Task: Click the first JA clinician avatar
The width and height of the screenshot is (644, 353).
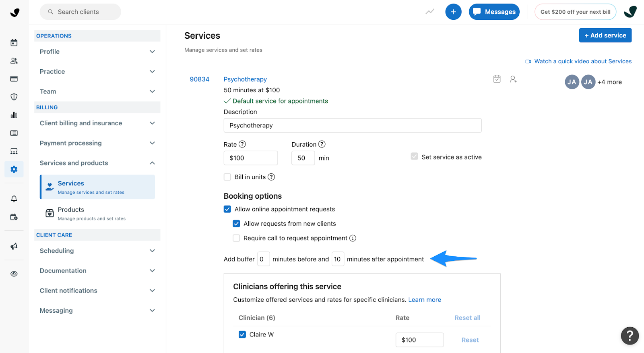Action: tap(572, 82)
